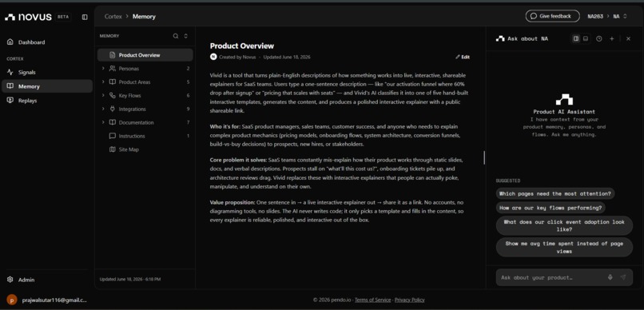644x310 pixels.
Task: Collapse the left sidebar with panel icon
Action: [x=85, y=18]
